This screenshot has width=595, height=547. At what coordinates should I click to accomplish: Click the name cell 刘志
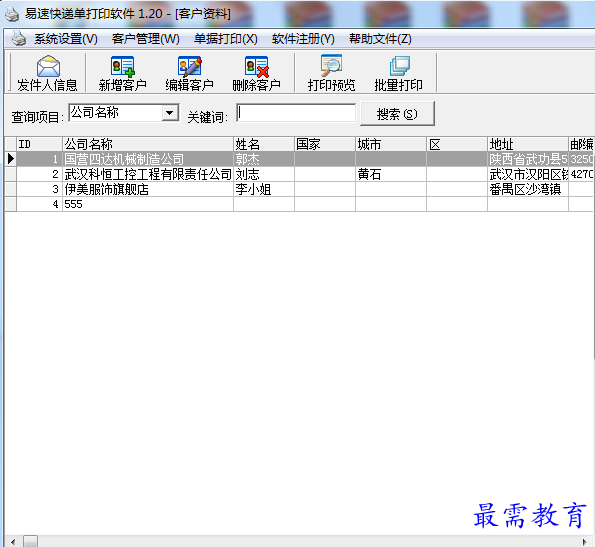click(264, 174)
